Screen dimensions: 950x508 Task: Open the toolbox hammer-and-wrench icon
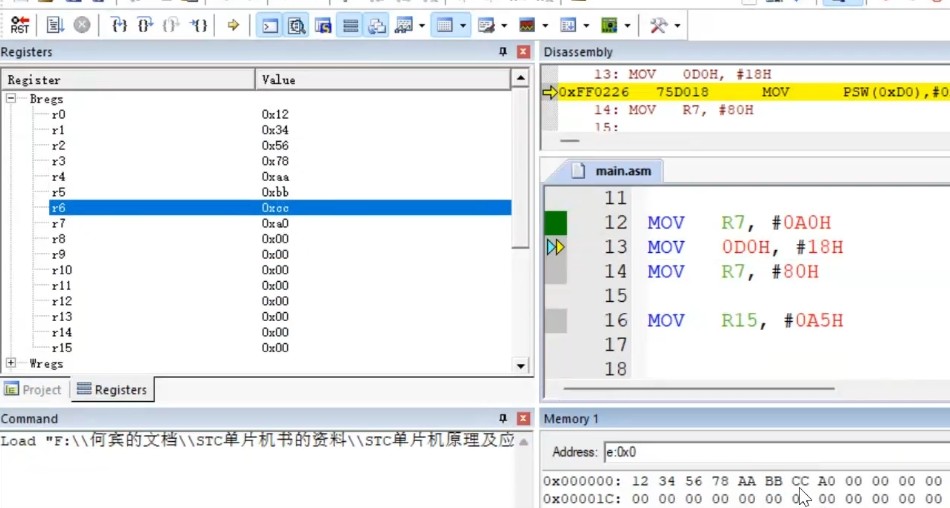[658, 25]
